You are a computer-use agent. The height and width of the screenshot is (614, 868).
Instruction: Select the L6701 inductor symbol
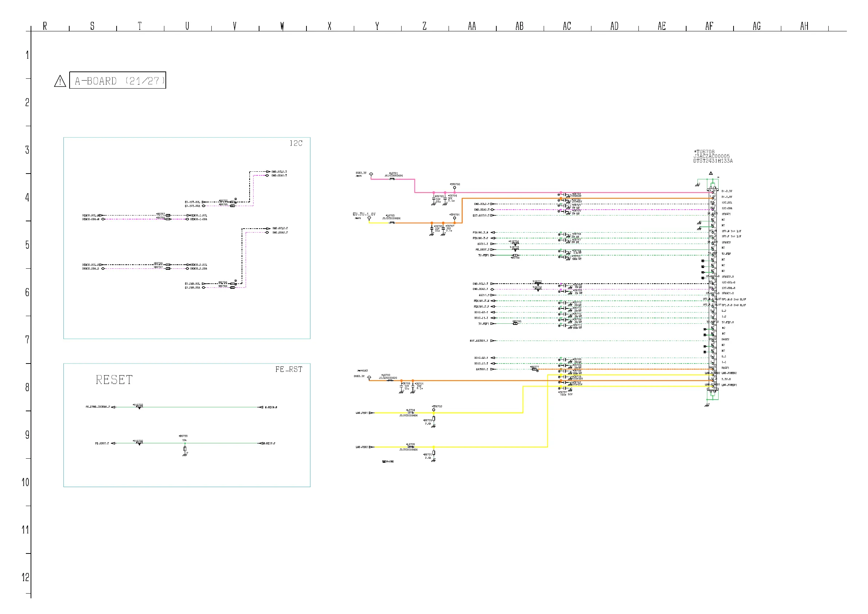tap(392, 179)
